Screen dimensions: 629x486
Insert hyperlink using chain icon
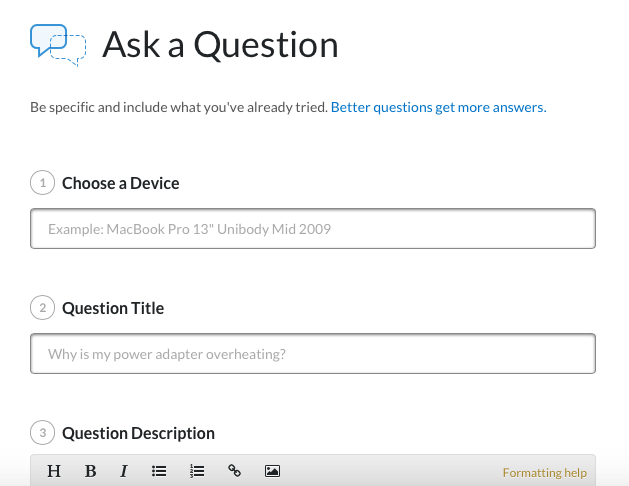[234, 470]
